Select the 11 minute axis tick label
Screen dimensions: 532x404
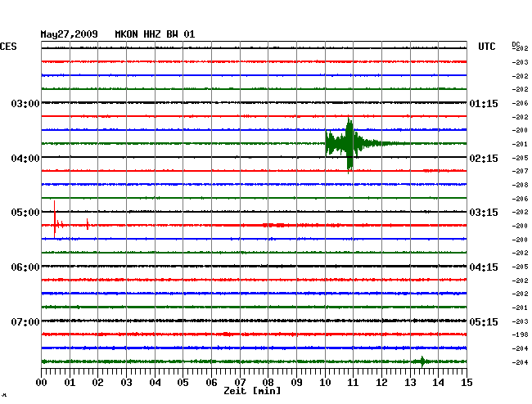[x=353, y=382]
